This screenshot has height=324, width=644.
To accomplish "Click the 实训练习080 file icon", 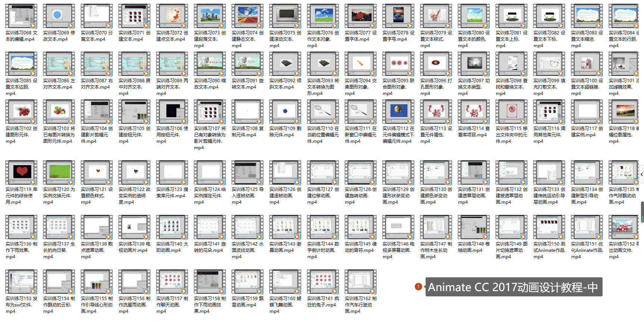I will 474,16.
